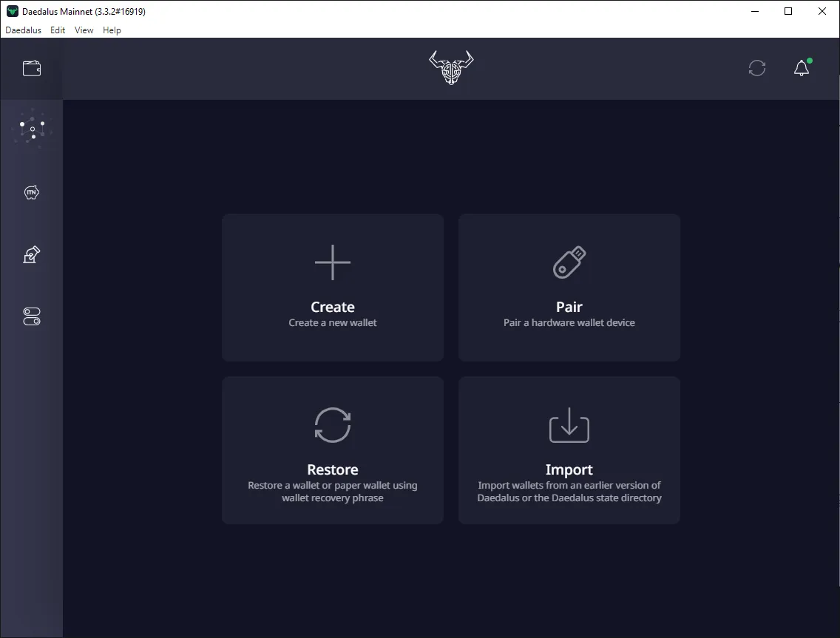Click the Daedalus app icon in title bar
Screen dimensions: 840x638
[x=13, y=11]
